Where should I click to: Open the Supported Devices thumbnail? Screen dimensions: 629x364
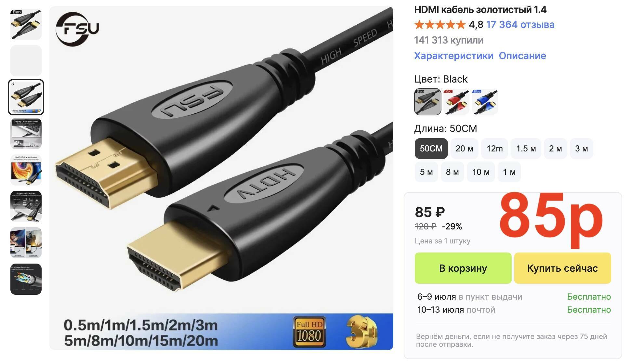pos(26,206)
